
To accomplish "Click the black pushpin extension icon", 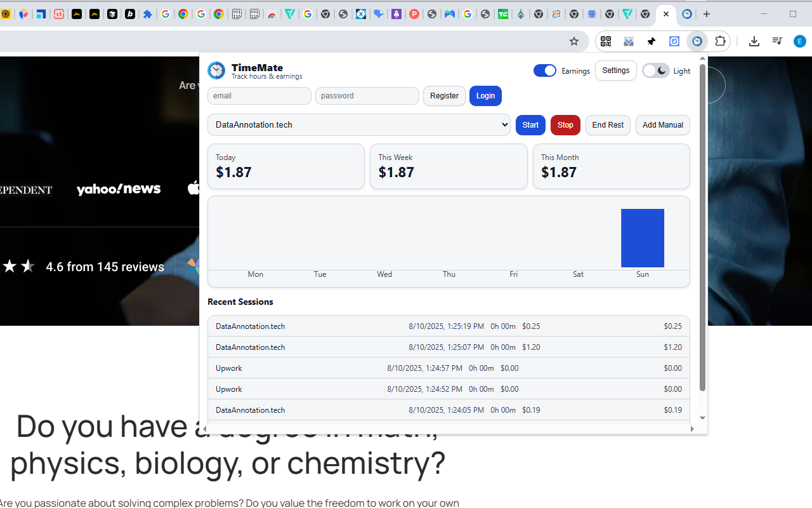I will [652, 41].
